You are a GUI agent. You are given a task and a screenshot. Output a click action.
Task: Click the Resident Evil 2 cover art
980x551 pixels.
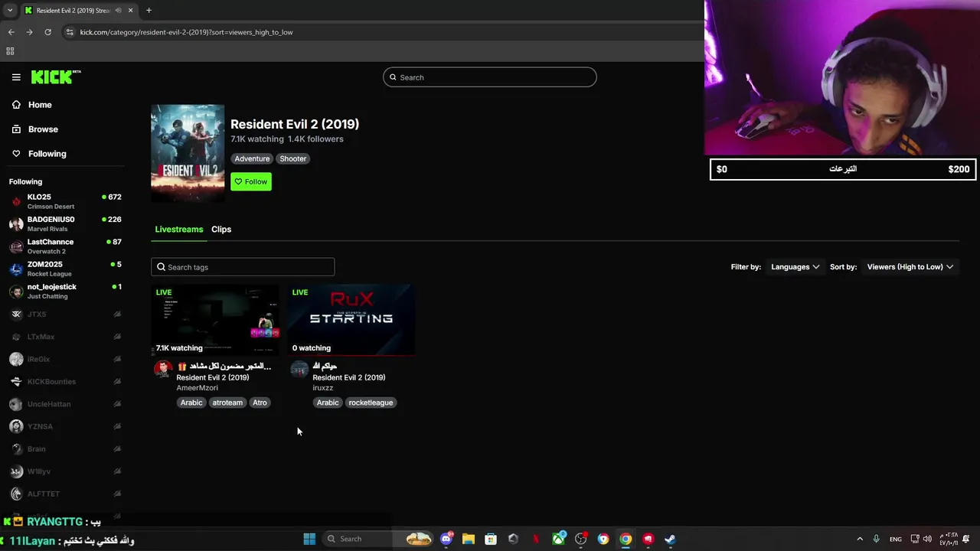pos(188,153)
